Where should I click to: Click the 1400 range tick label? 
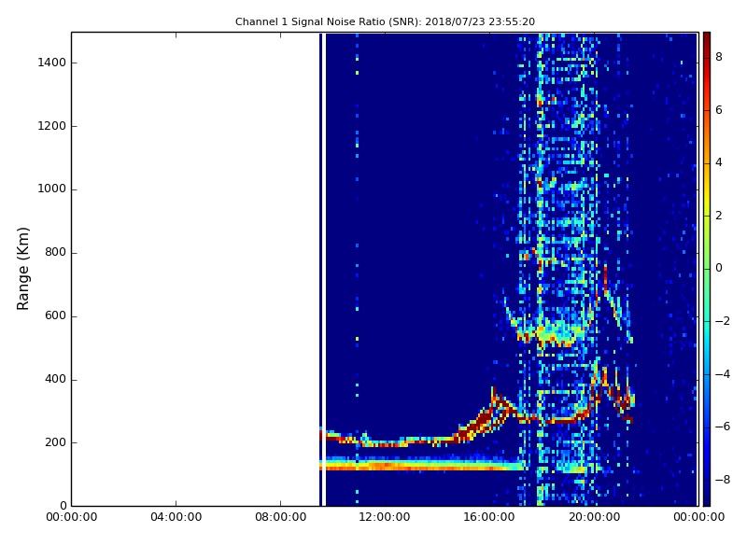click(x=52, y=63)
